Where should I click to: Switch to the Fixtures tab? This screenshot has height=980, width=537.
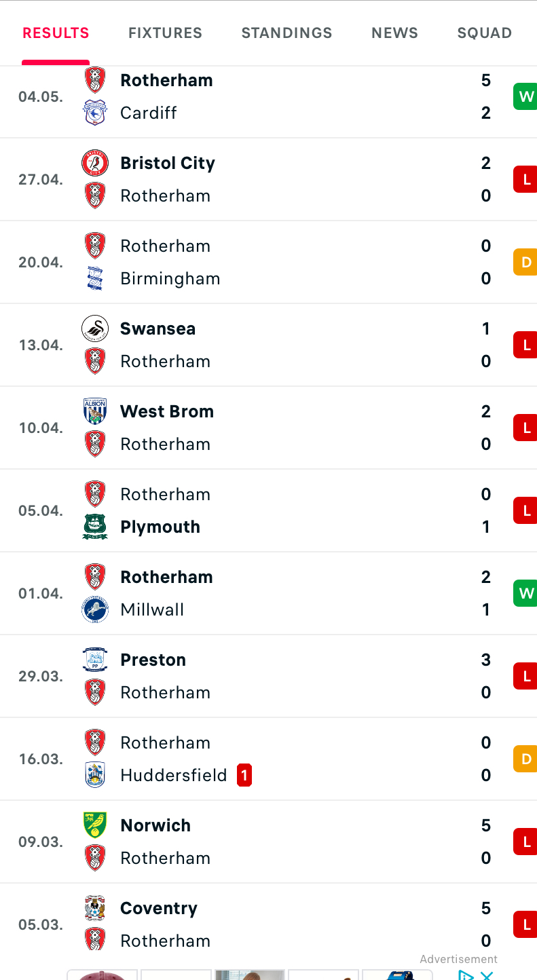165,33
